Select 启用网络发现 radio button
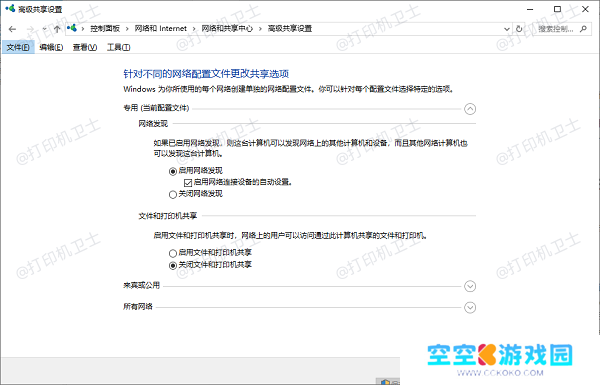600x385 pixels. pyautogui.click(x=173, y=171)
